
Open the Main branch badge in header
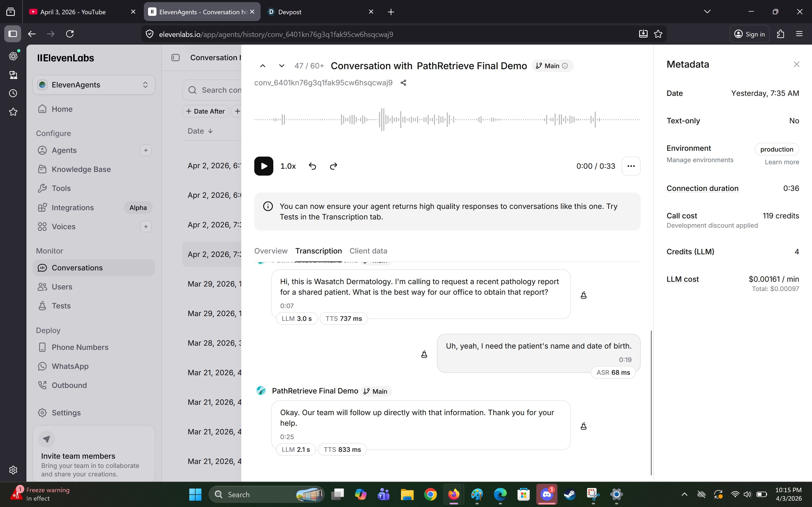(552, 66)
